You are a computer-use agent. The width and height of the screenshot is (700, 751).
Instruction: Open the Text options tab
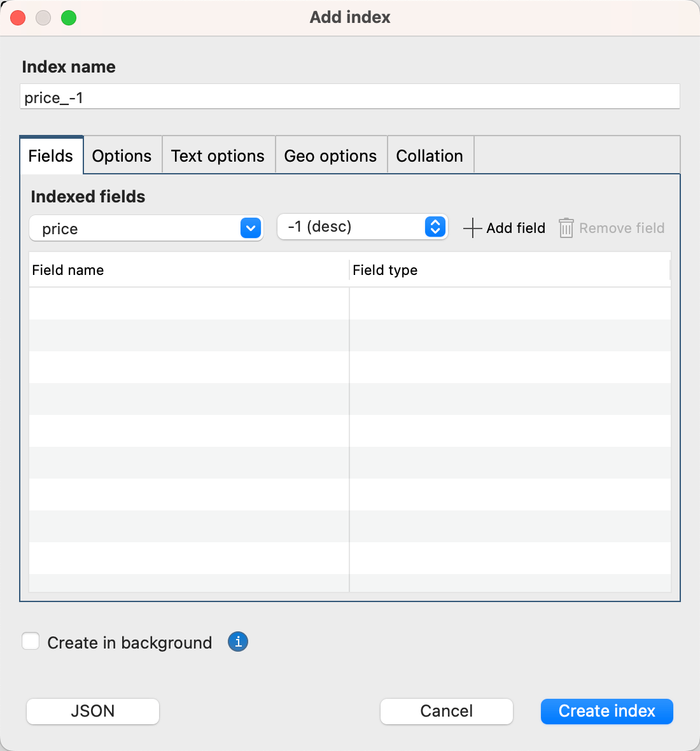(218, 156)
